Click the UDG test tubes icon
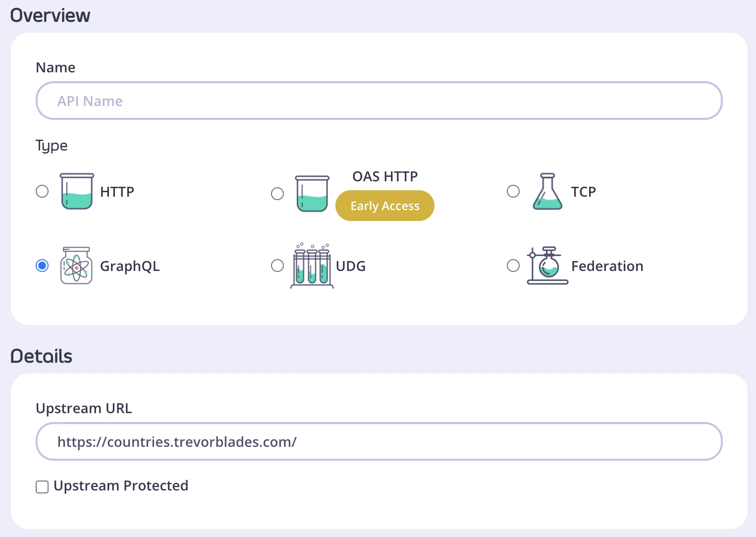This screenshot has width=756, height=537. [x=312, y=266]
